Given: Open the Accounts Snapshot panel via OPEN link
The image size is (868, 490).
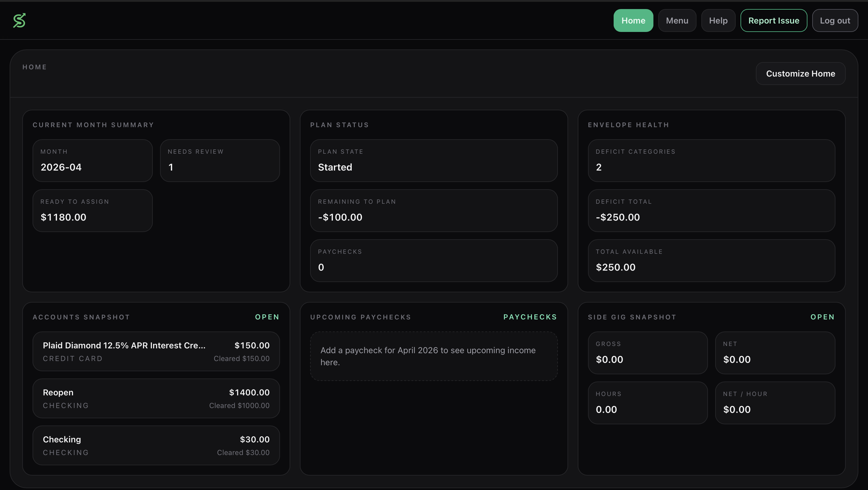Looking at the screenshot, I should (x=267, y=317).
